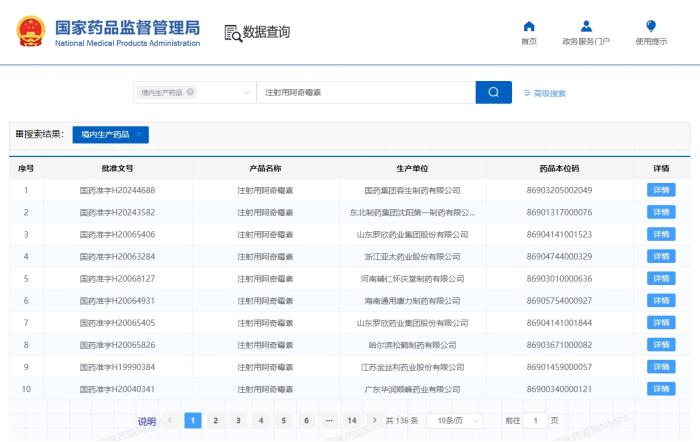Select current page 1 in pagination

pos(193,420)
